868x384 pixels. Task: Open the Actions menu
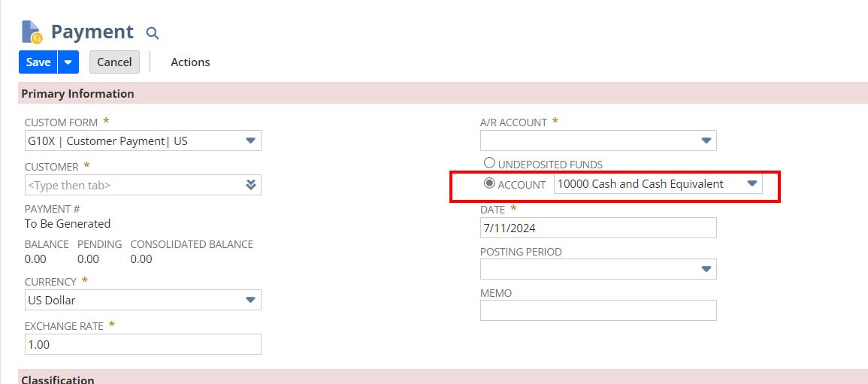point(190,62)
